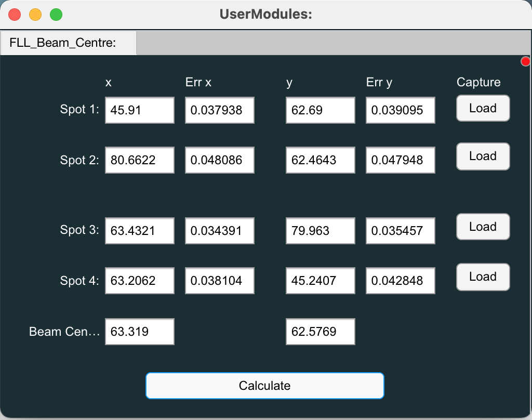Click the green macOS zoom window button

56,15
